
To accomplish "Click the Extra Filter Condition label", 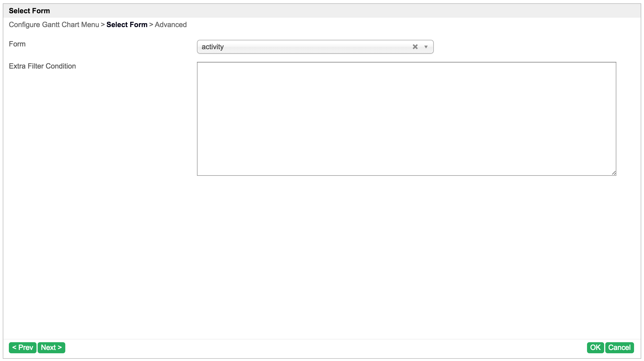I will [42, 66].
